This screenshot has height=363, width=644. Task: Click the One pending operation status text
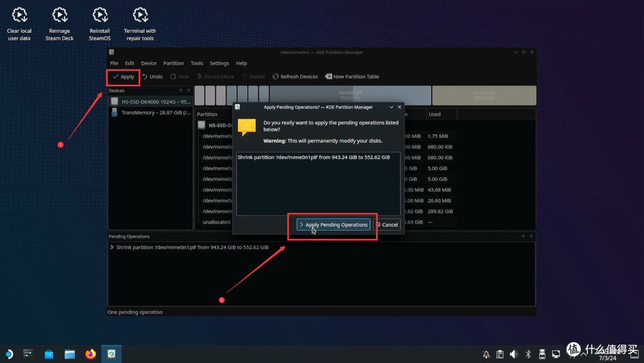pos(135,312)
